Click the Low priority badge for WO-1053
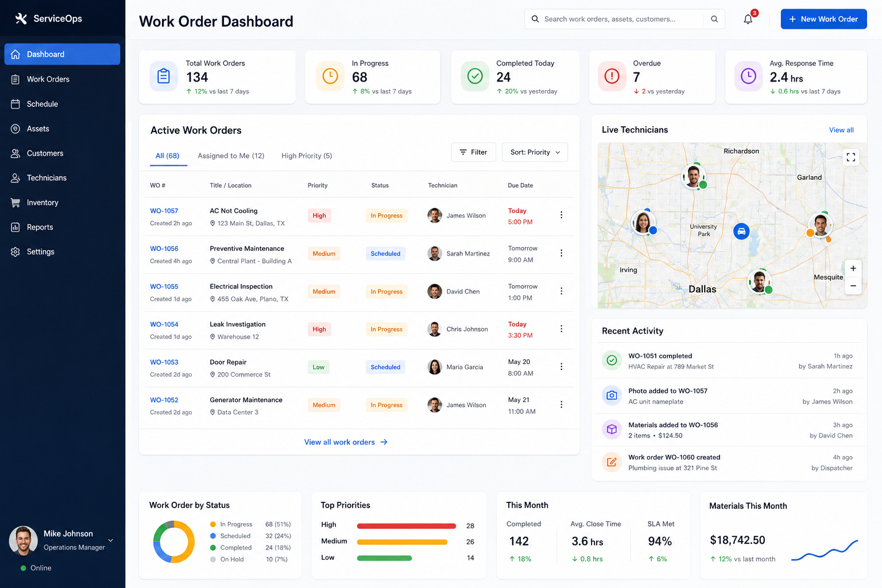This screenshot has height=588, width=882. click(x=319, y=367)
